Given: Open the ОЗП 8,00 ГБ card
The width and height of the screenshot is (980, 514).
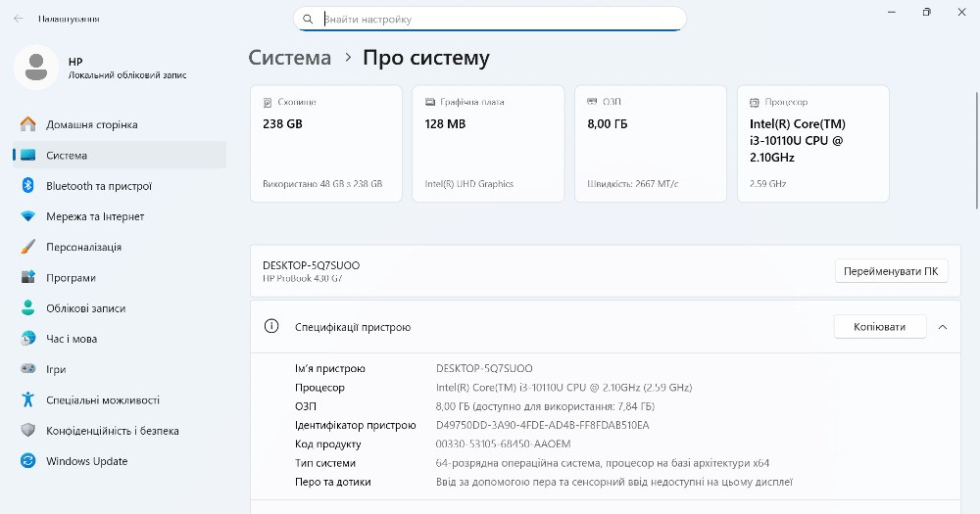Looking at the screenshot, I should tap(651, 144).
